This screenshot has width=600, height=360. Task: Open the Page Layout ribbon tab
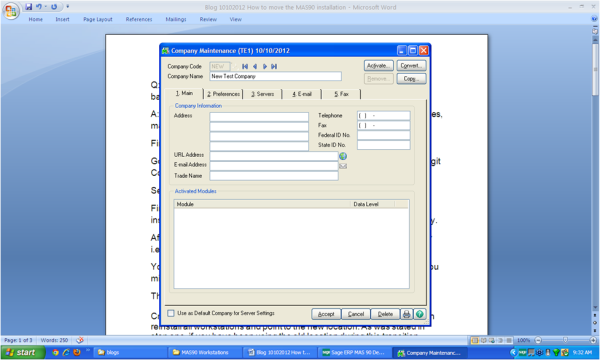tap(98, 19)
